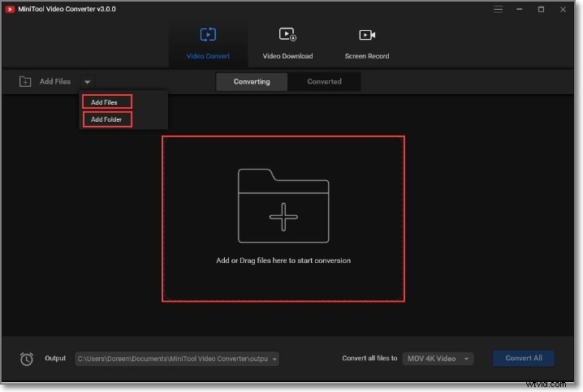Maximize the MiniTool window
The width and height of the screenshot is (583, 392).
tap(541, 9)
